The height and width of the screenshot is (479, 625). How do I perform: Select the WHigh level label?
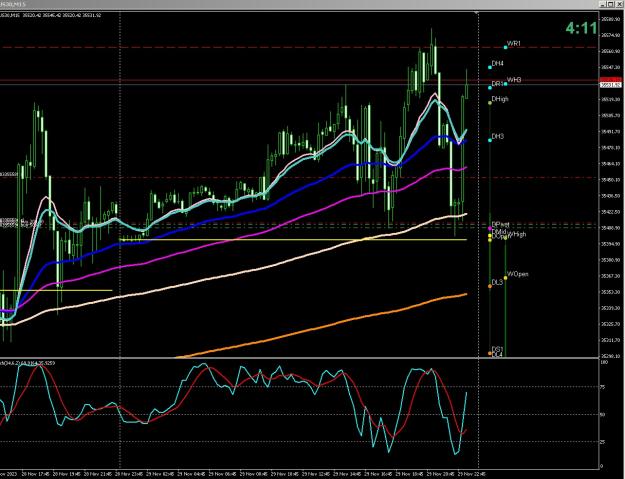[x=518, y=234]
